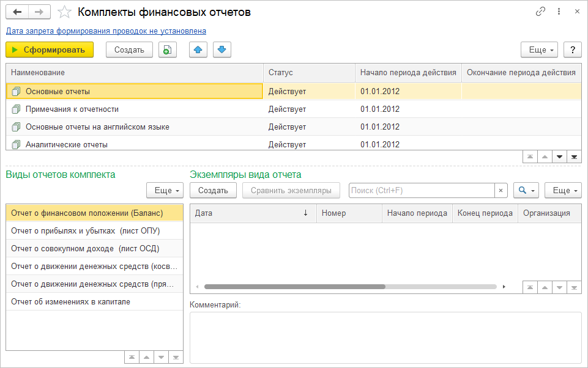
Task: Open the date restriction link Дата запрета
Action: point(106,31)
